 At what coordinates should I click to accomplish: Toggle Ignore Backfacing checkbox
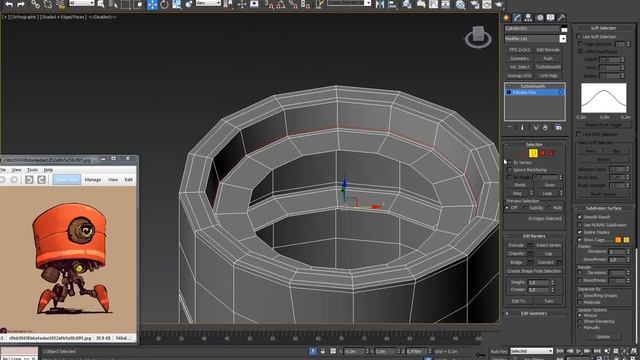coord(509,170)
